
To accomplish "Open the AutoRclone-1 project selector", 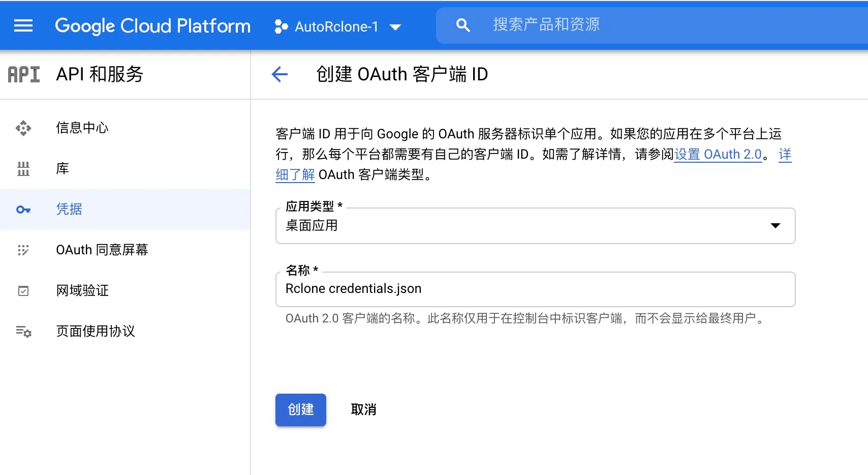I will [338, 26].
